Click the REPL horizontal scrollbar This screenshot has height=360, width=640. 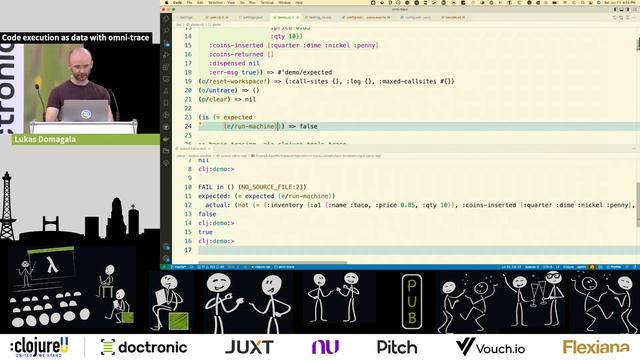coord(272,262)
